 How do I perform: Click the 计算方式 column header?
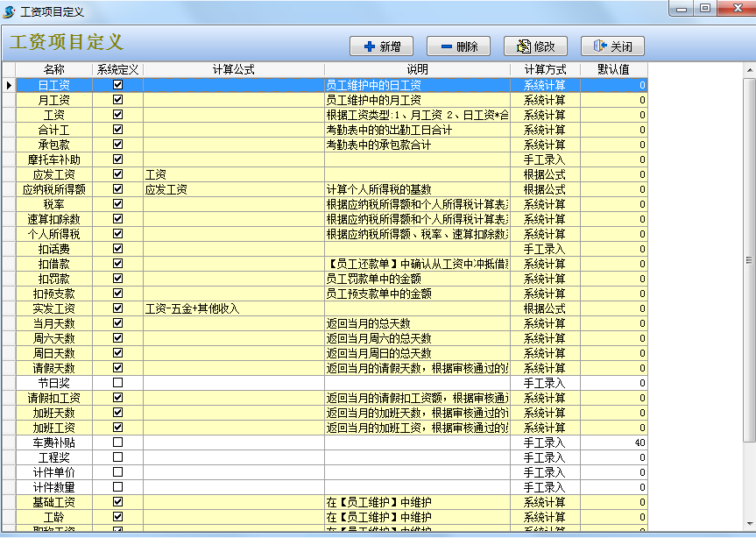[544, 69]
